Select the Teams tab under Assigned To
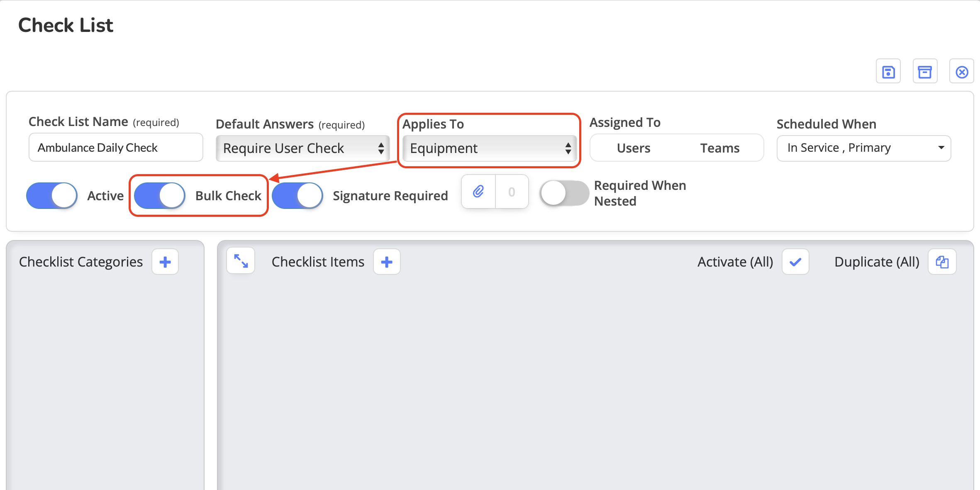 click(720, 148)
